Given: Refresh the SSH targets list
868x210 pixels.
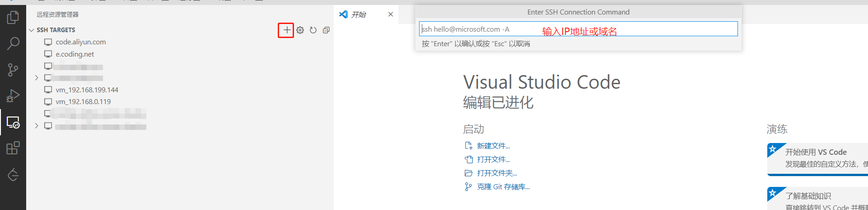Looking at the screenshot, I should [313, 30].
